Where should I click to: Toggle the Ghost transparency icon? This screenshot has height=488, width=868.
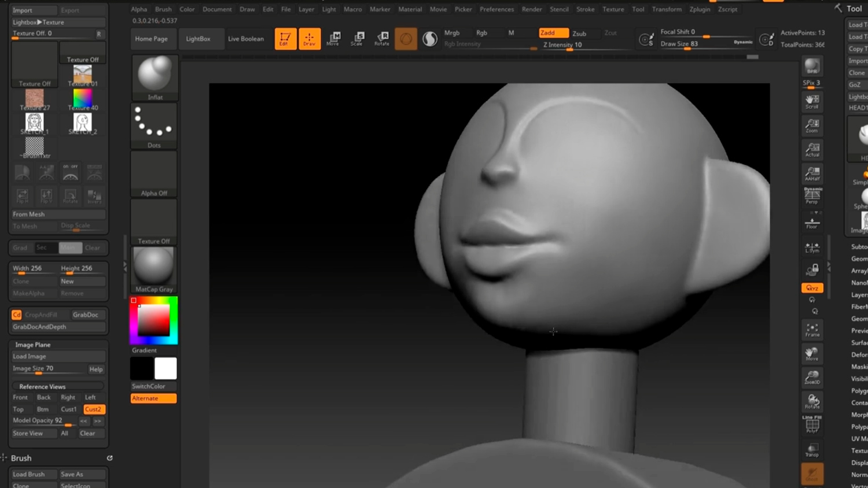tap(812, 474)
